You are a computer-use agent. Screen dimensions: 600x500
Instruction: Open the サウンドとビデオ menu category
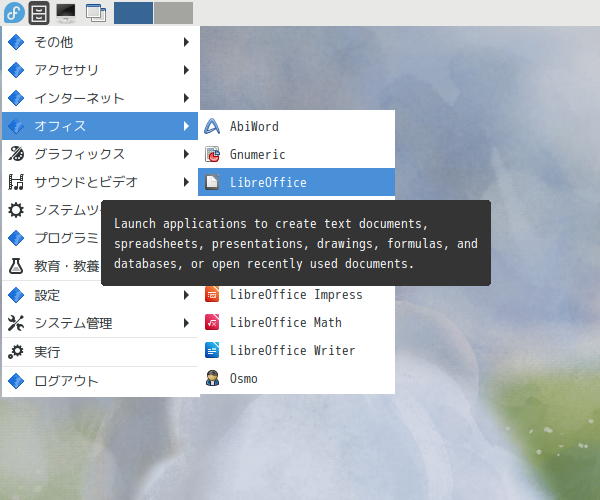100,182
